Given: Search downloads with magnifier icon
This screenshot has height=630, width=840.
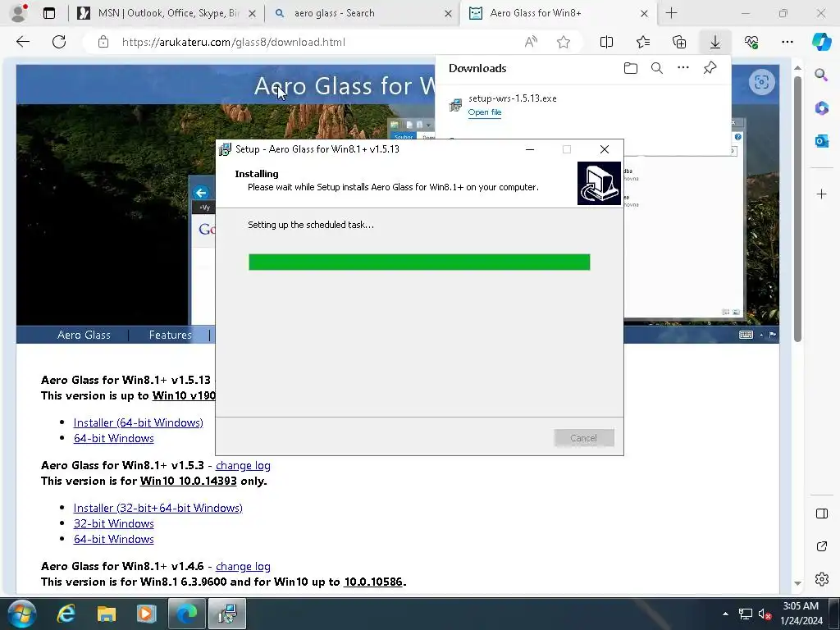Looking at the screenshot, I should (657, 68).
